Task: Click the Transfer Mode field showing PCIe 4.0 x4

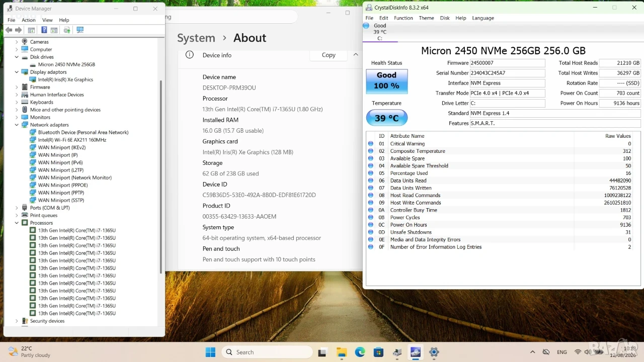Action: point(507,94)
